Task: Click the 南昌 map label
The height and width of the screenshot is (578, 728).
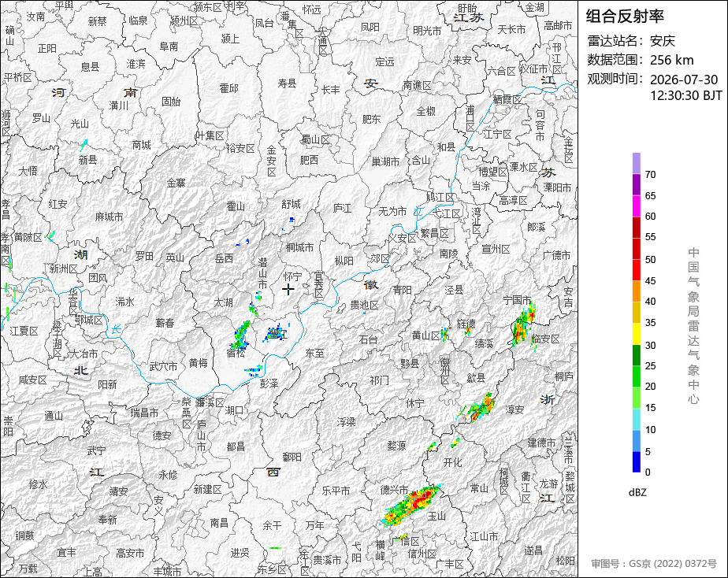Action: (219, 523)
